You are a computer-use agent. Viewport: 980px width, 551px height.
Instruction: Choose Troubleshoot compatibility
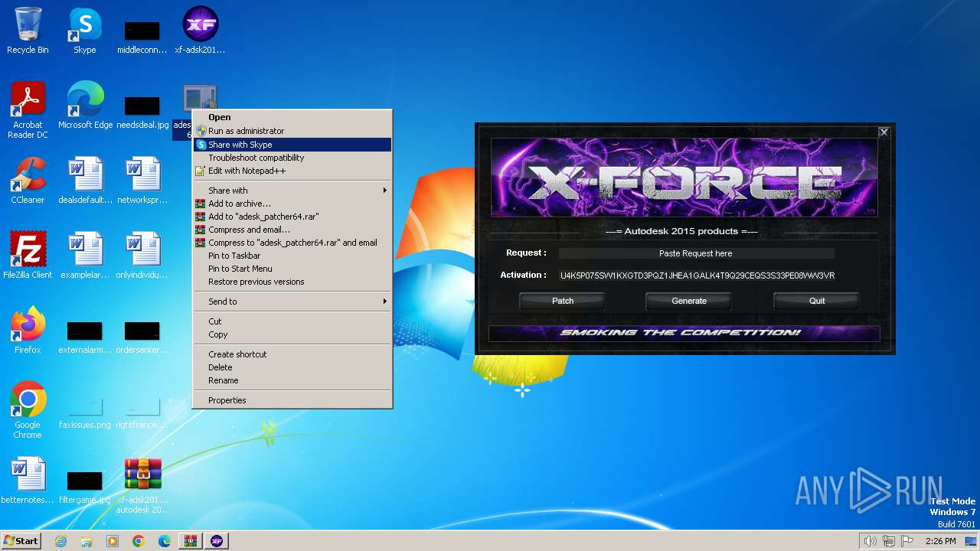point(292,158)
